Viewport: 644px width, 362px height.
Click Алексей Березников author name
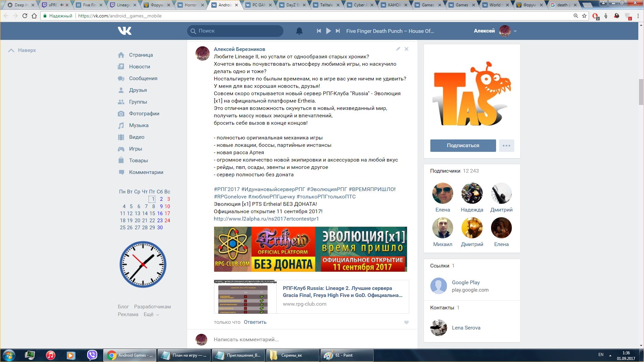239,49
